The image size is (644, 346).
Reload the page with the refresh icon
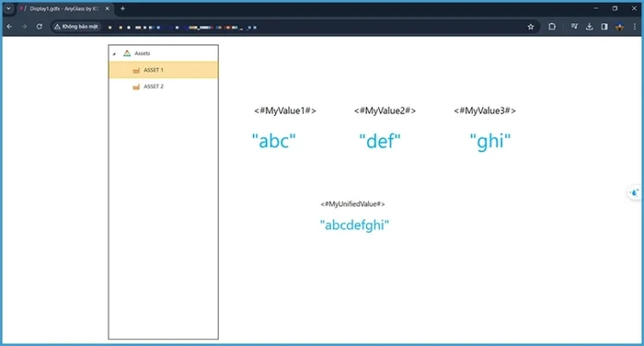pos(39,26)
